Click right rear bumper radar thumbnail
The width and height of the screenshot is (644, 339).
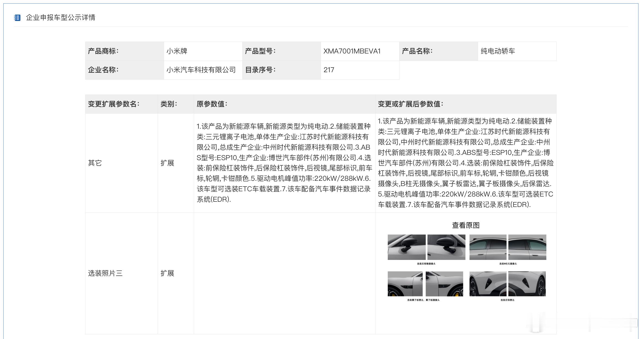[x=527, y=284]
